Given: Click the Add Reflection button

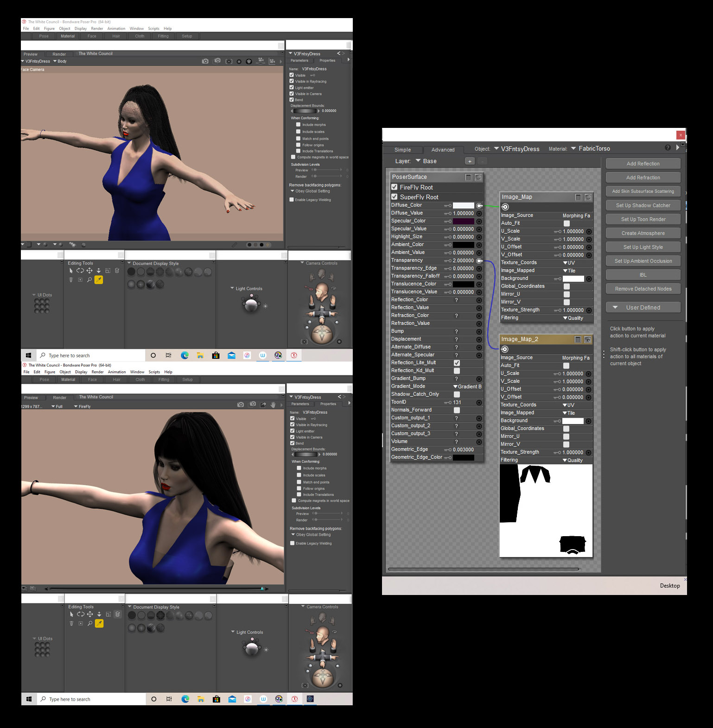Looking at the screenshot, I should [x=643, y=164].
